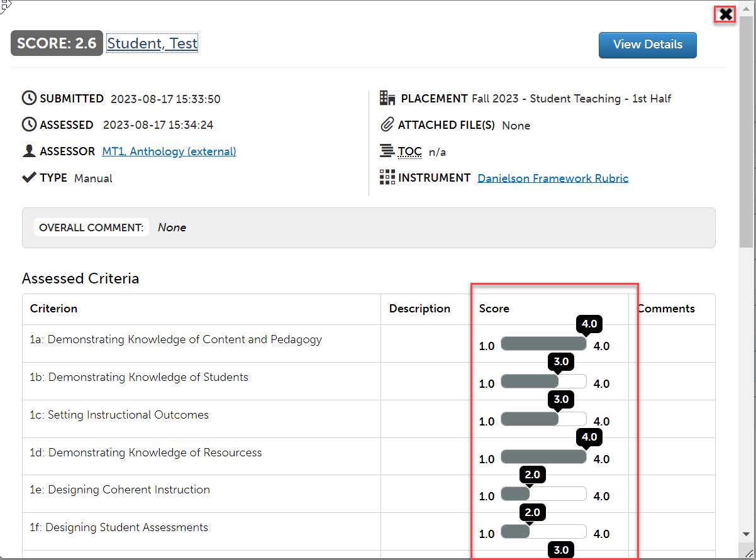
Task: Select the 1f: Designing Student Assessments row
Action: [369, 531]
